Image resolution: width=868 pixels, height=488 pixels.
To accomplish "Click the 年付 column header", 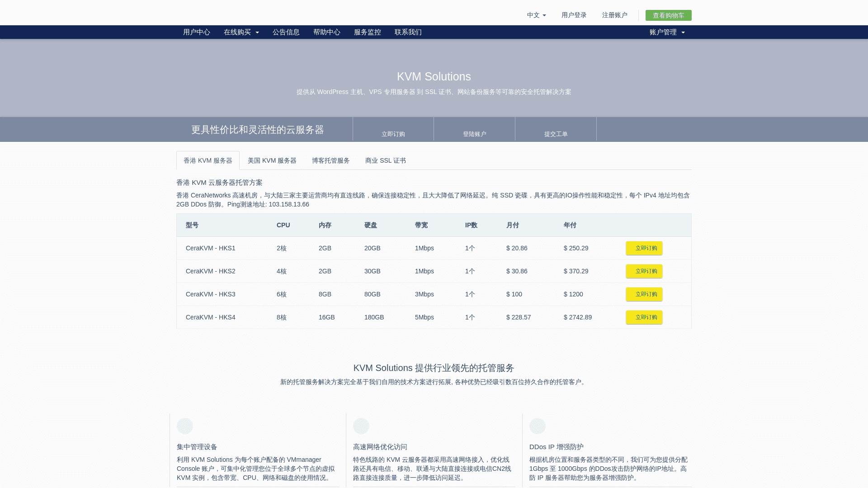I will pyautogui.click(x=570, y=225).
